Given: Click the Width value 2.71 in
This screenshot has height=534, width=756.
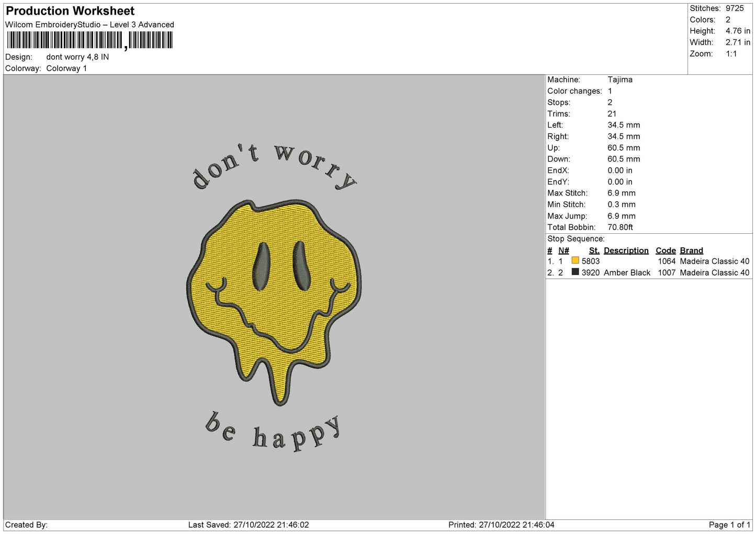Looking at the screenshot, I should click(x=738, y=42).
